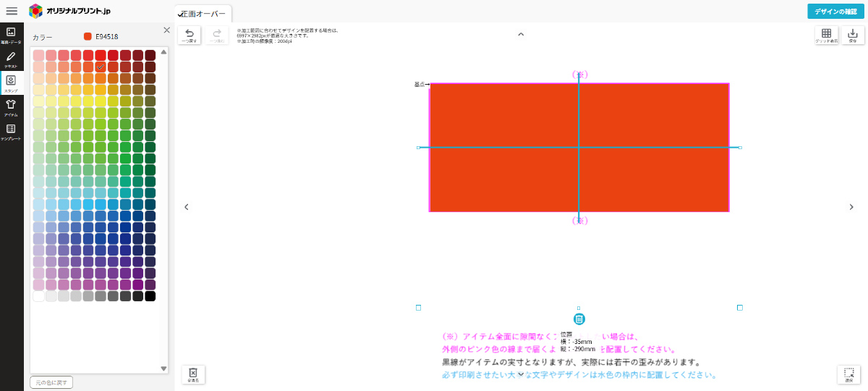Viewport: 868px width, 391px height.
Task: Close the color panel
Action: [166, 30]
